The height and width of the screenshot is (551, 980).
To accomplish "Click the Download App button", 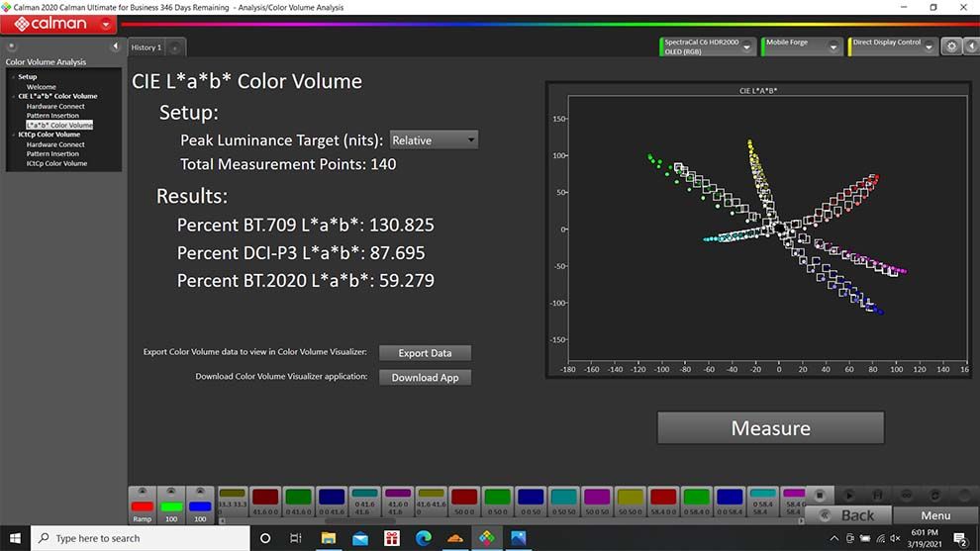I will tap(425, 377).
